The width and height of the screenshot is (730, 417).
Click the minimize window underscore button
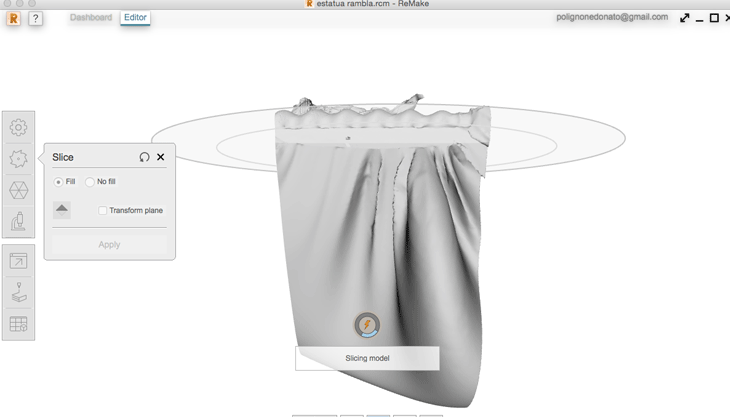(699, 20)
